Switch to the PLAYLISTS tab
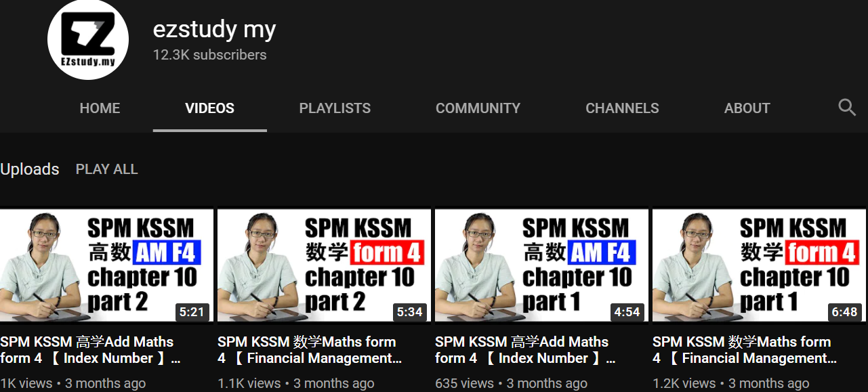868x392 pixels. (x=335, y=108)
